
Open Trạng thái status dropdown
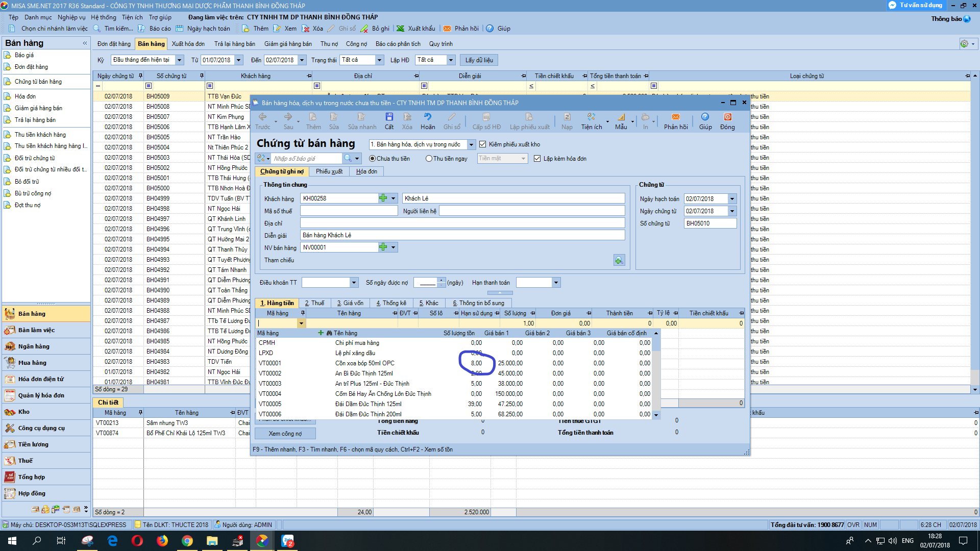pos(380,60)
